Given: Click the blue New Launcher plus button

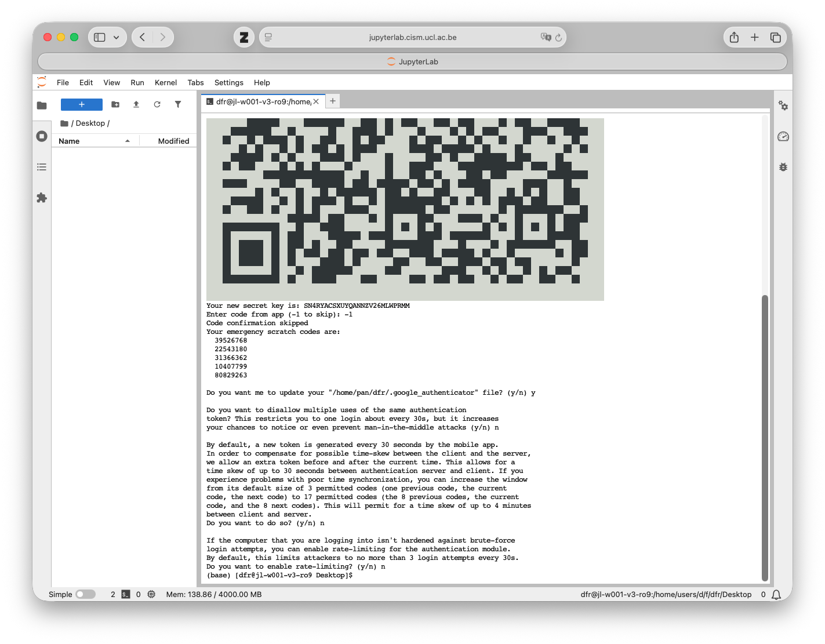Looking at the screenshot, I should tap(82, 104).
